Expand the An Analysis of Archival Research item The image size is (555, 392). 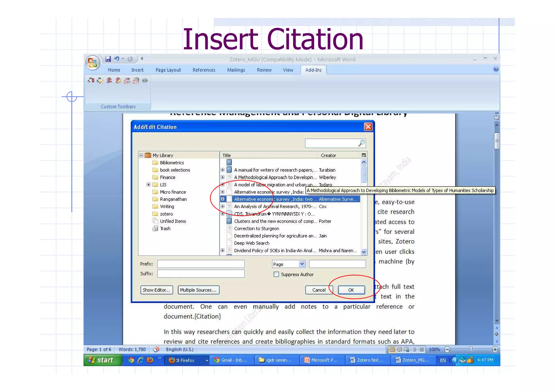222,206
